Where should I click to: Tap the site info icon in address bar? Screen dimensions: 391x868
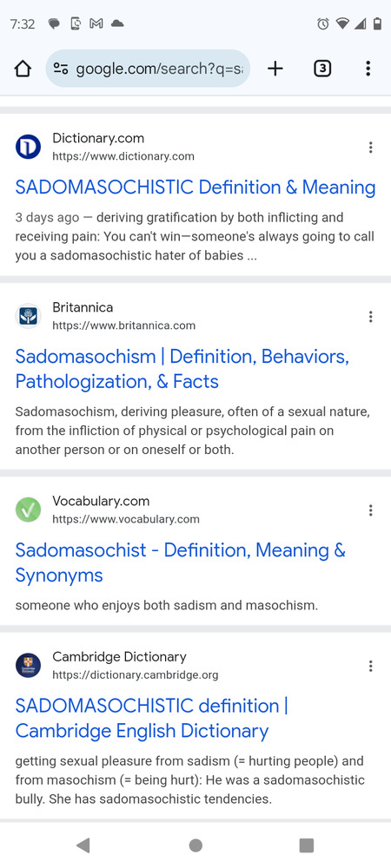60,69
